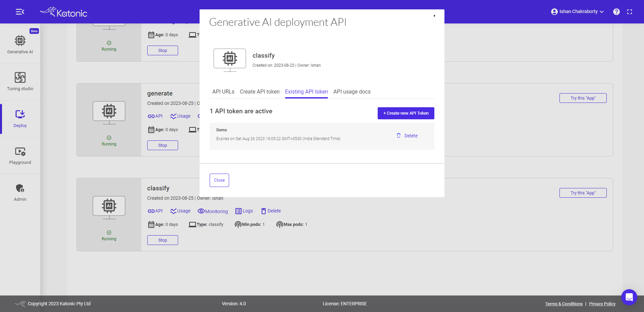Click the Running status of generate
This screenshot has height=312, width=644.
pos(109,141)
